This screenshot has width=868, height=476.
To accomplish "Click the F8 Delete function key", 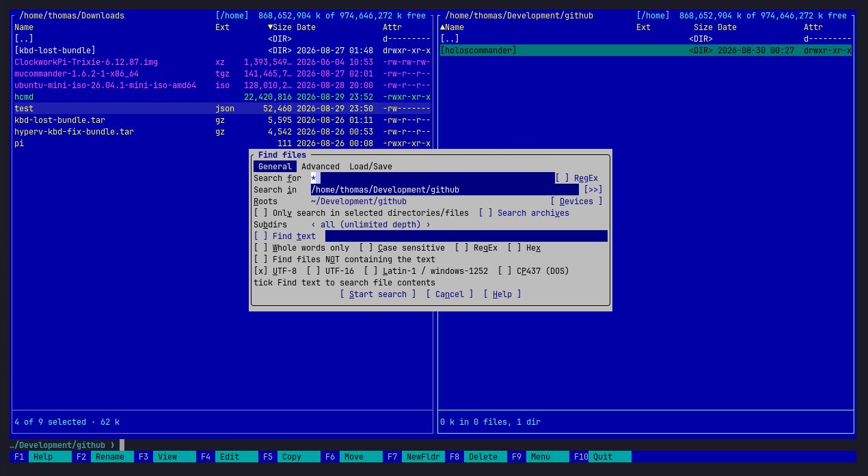I will 476,457.
